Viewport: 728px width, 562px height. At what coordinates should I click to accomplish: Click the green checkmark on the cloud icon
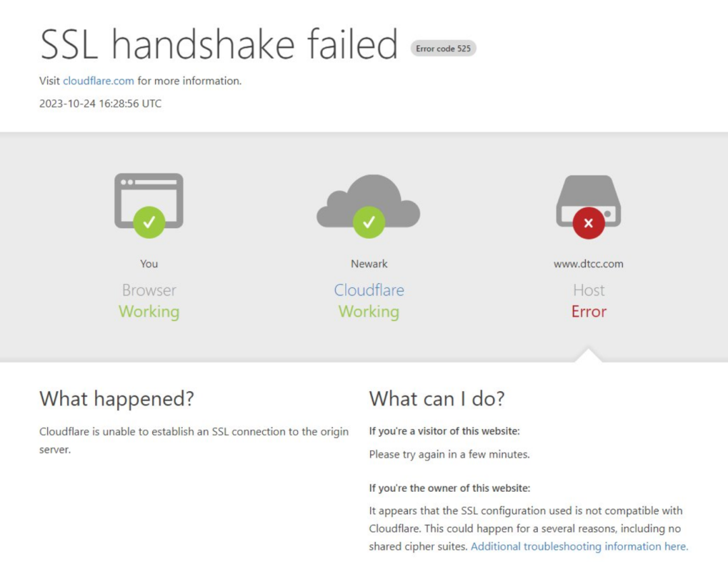[x=369, y=222]
